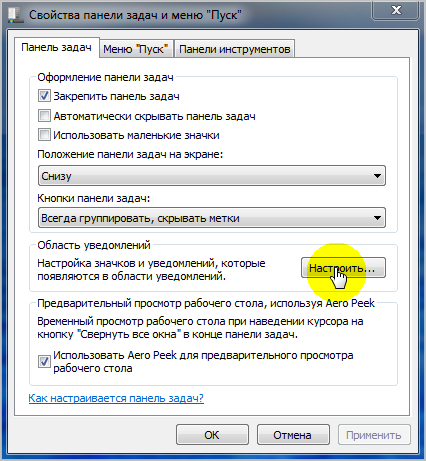Close the taskbar properties dialog
Image resolution: width=426 pixels, height=461 pixels.
396,10
